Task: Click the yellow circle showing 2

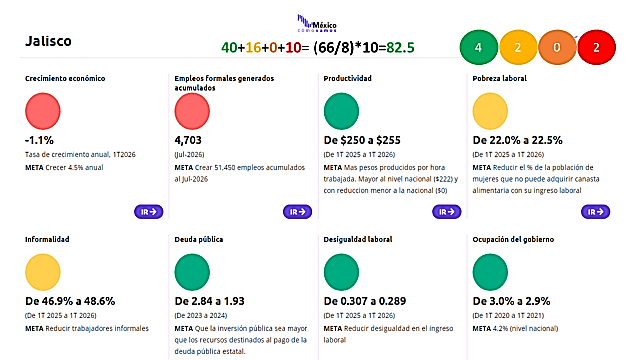Action: [x=518, y=47]
